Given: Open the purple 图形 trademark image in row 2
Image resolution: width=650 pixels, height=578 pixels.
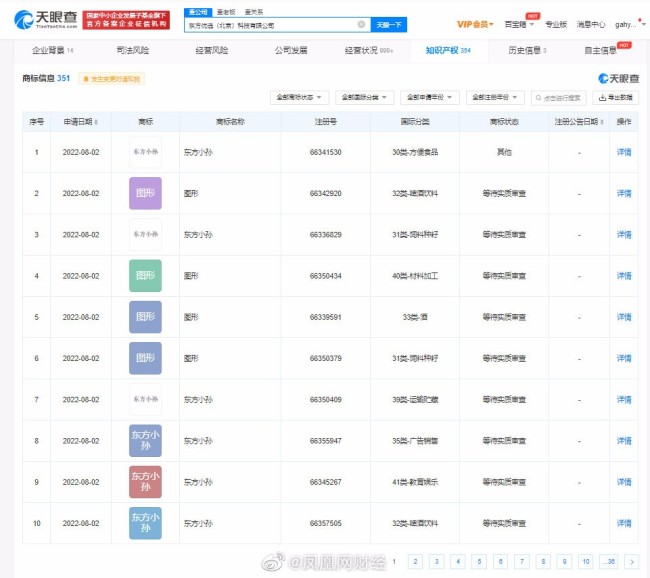Looking at the screenshot, I should [x=146, y=193].
